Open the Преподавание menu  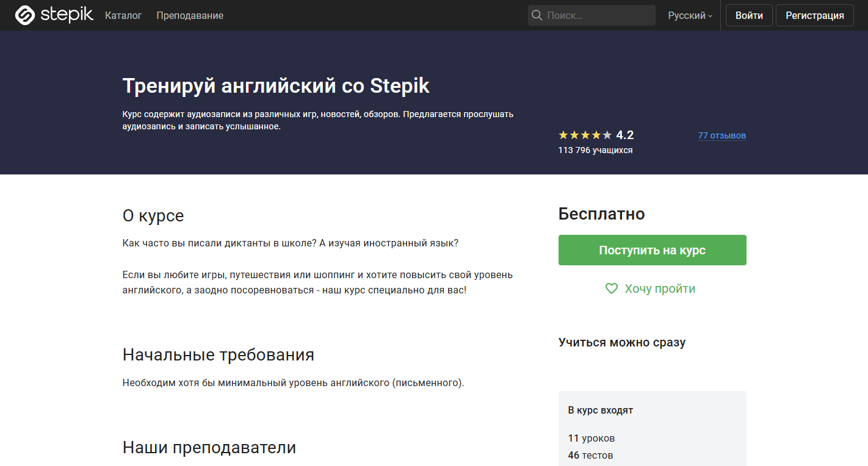pos(190,15)
